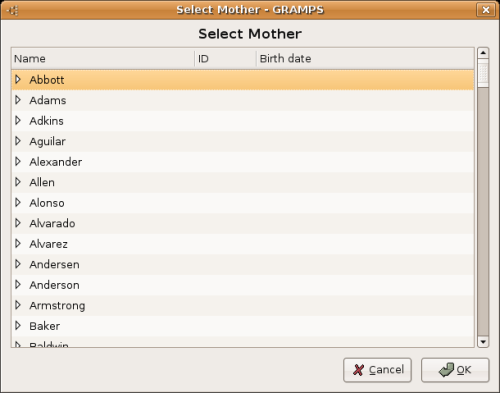Sort list by Birth date column header

click(x=365, y=59)
